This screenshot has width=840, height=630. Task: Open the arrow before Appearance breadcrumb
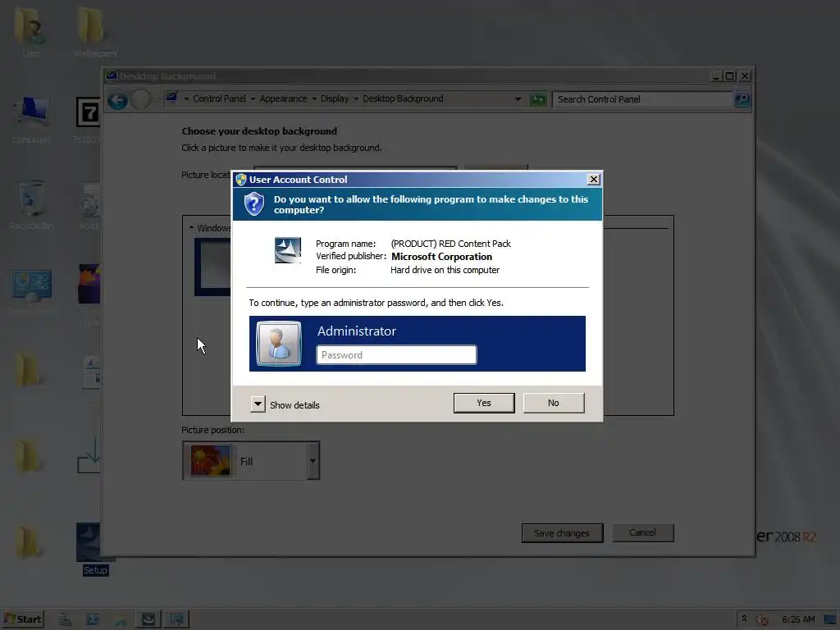click(253, 99)
